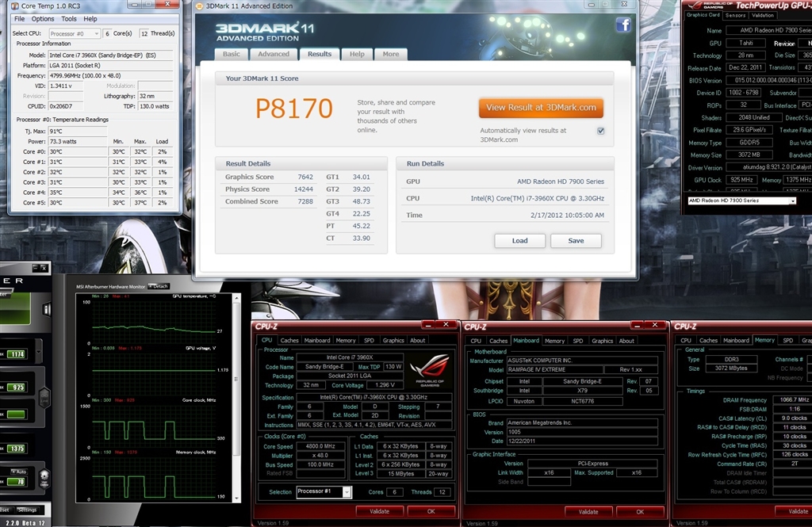The image size is (812, 527).
Task: Click OK in the left CPU-Z window
Action: click(431, 511)
